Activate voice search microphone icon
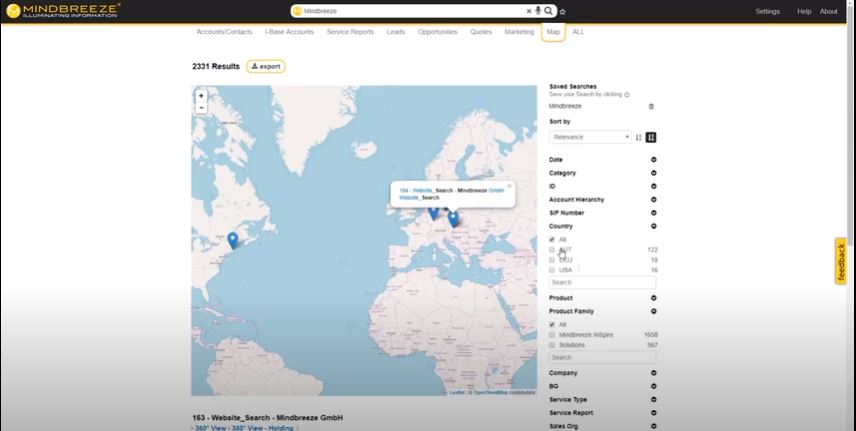Viewport: 856px width, 431px height. 538,11
